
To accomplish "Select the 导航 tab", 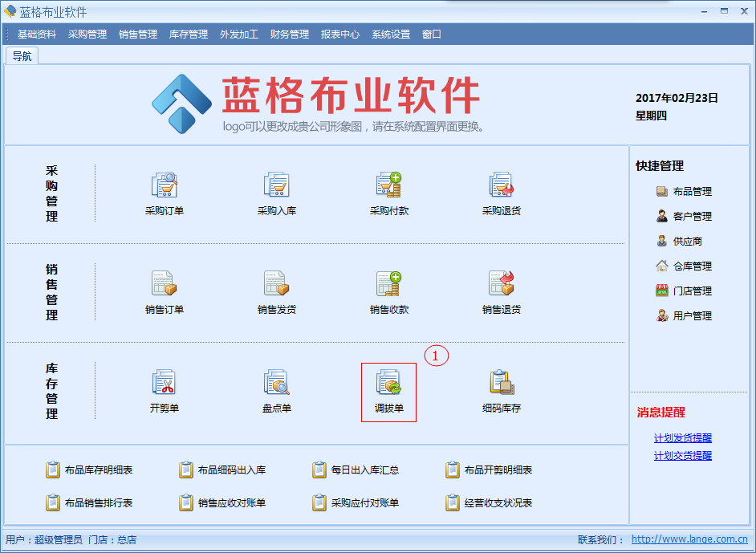I will 22,56.
